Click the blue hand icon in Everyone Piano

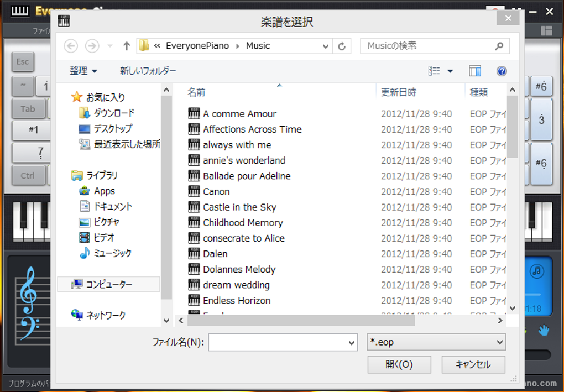[x=544, y=330]
